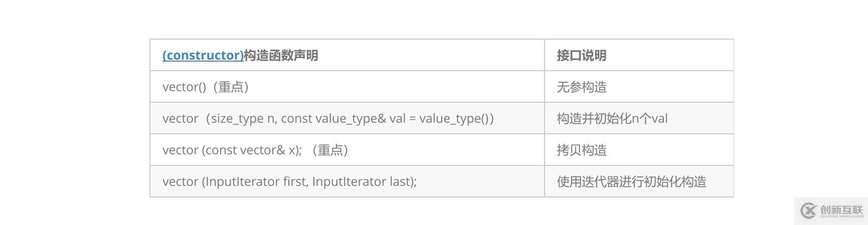Viewport: 868px width, 225px height.
Task: Click the size_type n parameter text
Action: [x=243, y=119]
